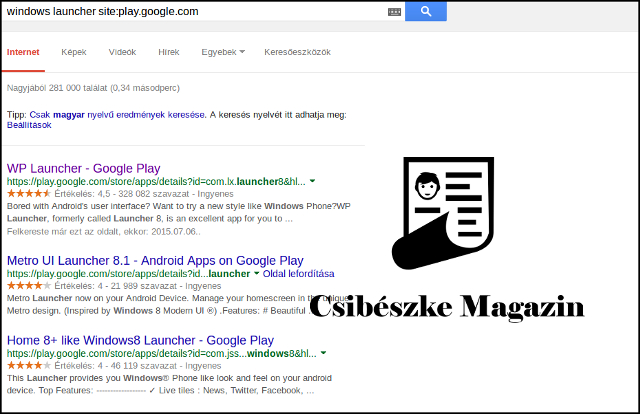640x414 pixels.
Task: Open Keresőeszközök search tools
Action: point(298,52)
